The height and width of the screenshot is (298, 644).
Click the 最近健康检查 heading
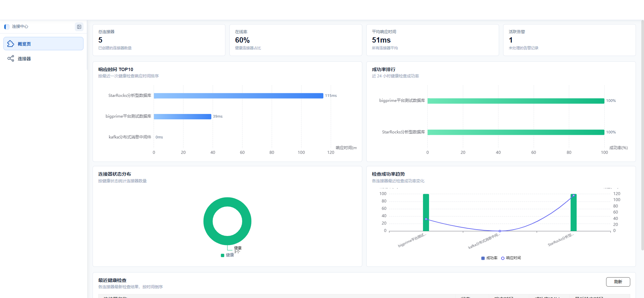[x=112, y=280]
